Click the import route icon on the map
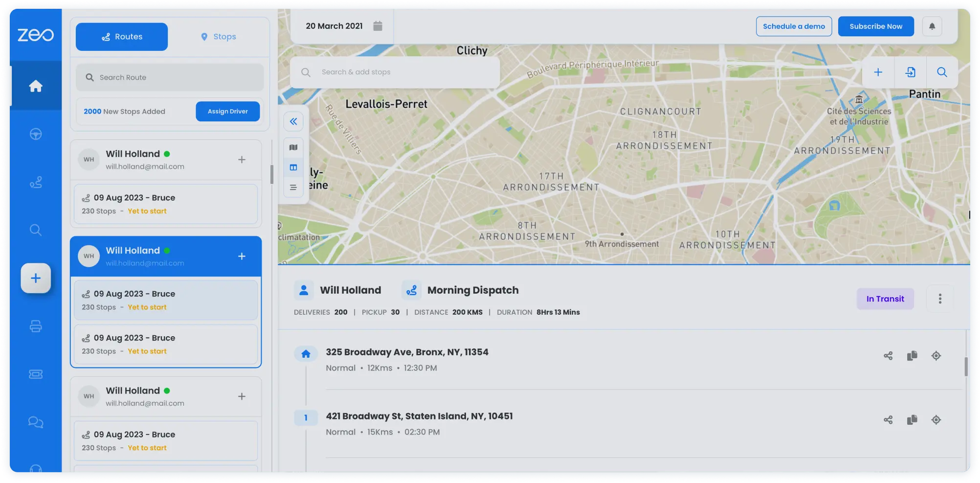980x483 pixels. 910,72
